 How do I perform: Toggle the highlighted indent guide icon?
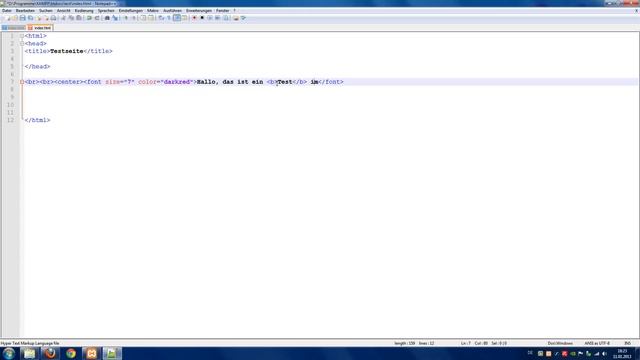[x=176, y=18]
